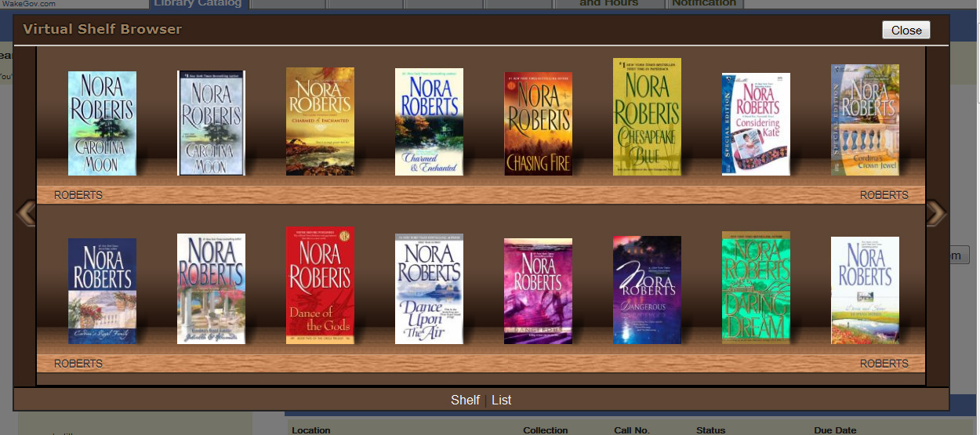
Task: Click the Status column header
Action: click(711, 430)
